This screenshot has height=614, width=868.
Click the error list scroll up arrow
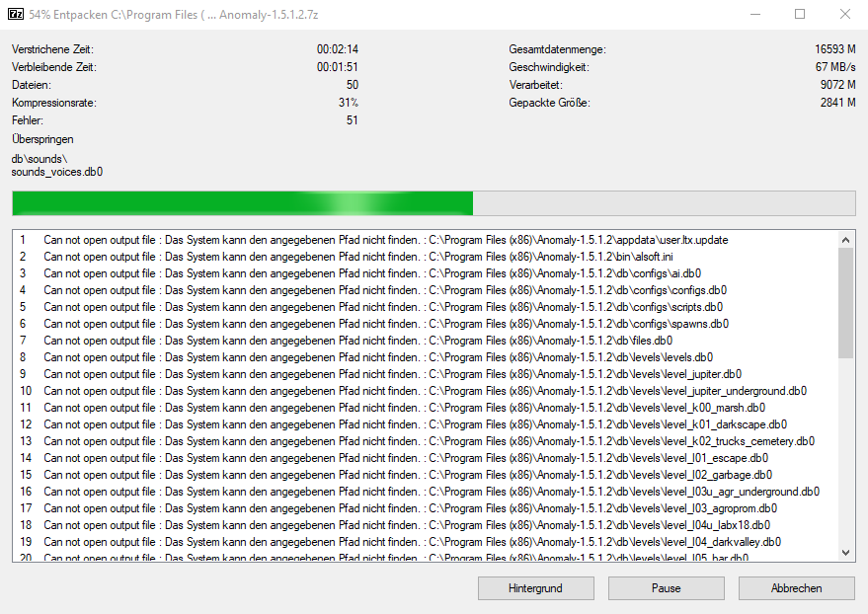(845, 240)
